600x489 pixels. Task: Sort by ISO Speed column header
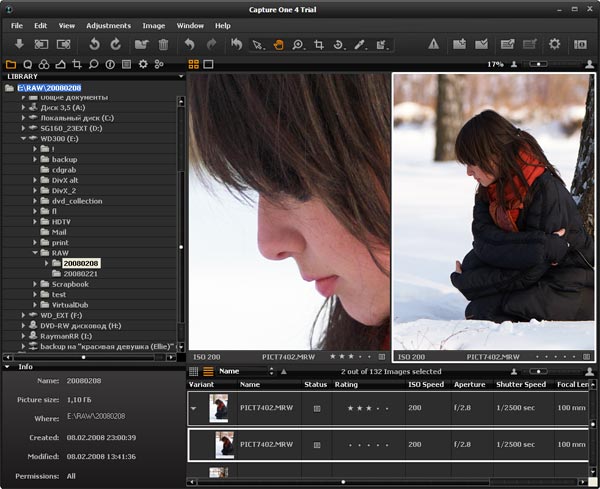point(426,384)
